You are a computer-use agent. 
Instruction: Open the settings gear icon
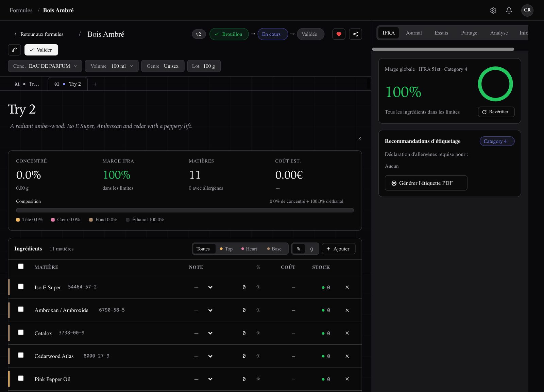[493, 11]
